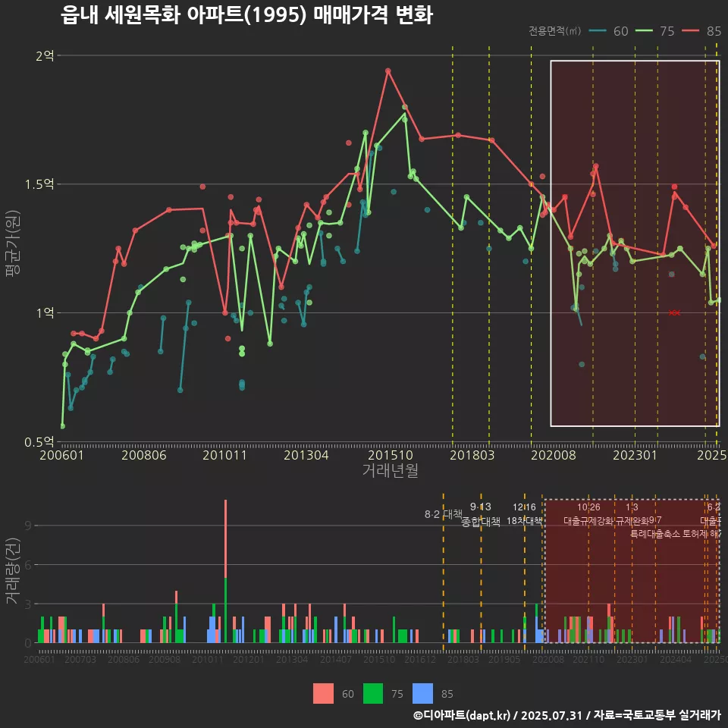Click the 85㎡ peak data point near 2억
The height and width of the screenshot is (728, 728).
[388, 71]
